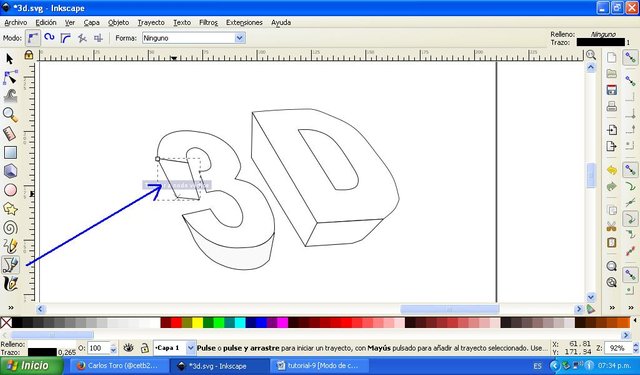
Task: Pick the yellow palette swatch
Action: [x=198, y=323]
